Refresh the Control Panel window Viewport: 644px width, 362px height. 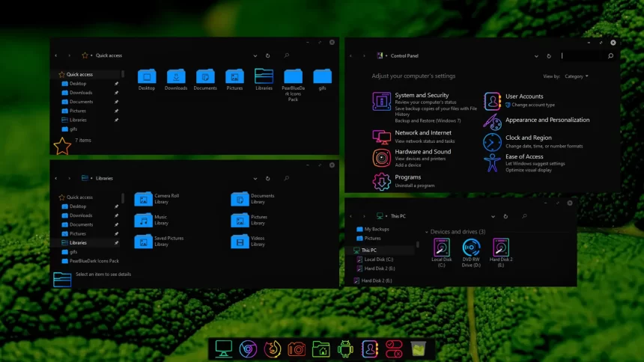pos(549,56)
